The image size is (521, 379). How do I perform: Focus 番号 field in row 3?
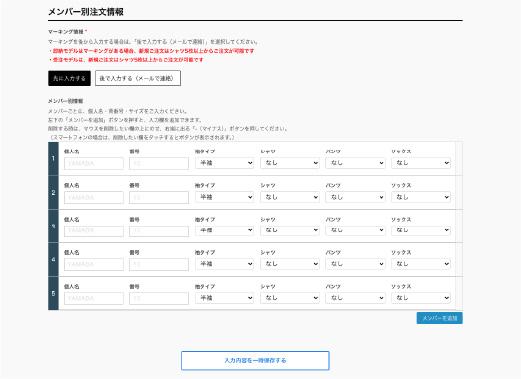[x=159, y=231]
